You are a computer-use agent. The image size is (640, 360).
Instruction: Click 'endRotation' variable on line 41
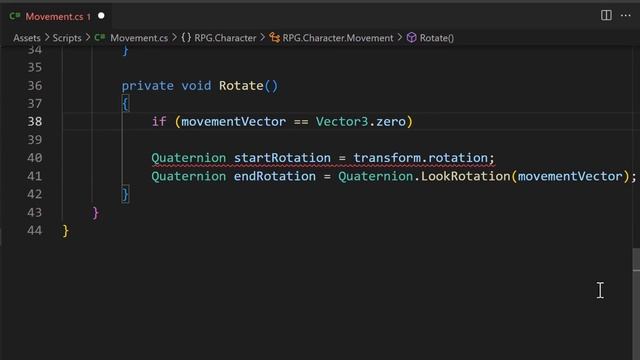coord(275,176)
